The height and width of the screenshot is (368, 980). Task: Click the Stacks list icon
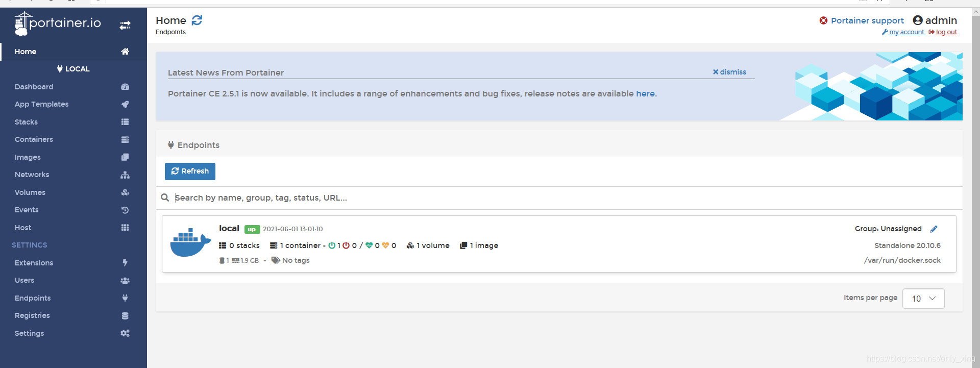[x=125, y=122]
